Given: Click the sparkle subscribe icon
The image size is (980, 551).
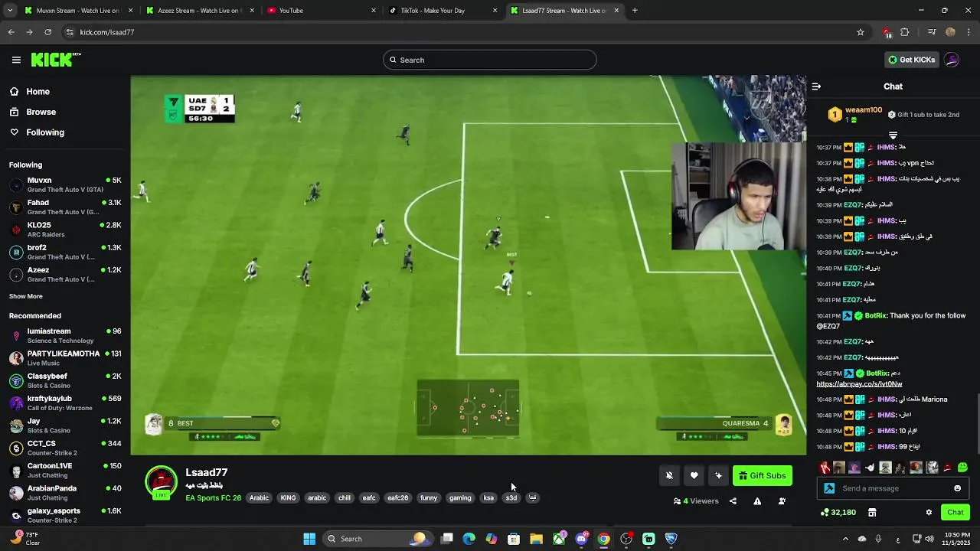Looking at the screenshot, I should (x=718, y=476).
